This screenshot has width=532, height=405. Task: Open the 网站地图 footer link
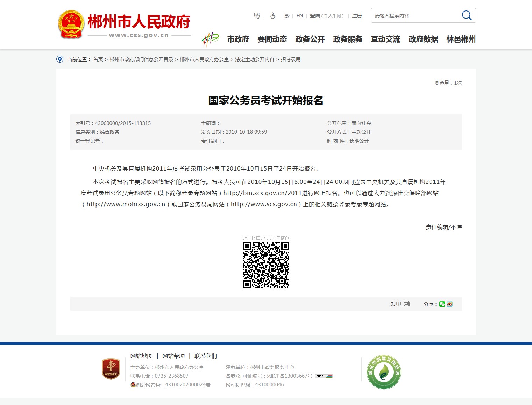(141, 356)
